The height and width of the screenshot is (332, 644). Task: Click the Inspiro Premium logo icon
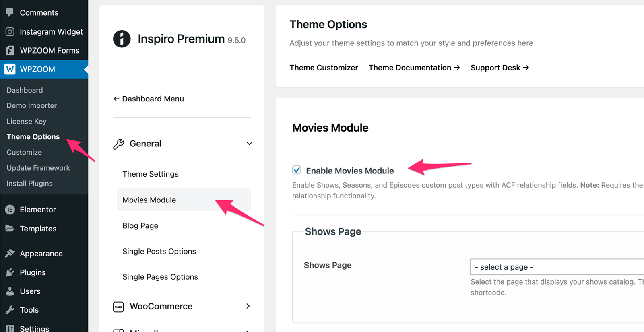122,39
